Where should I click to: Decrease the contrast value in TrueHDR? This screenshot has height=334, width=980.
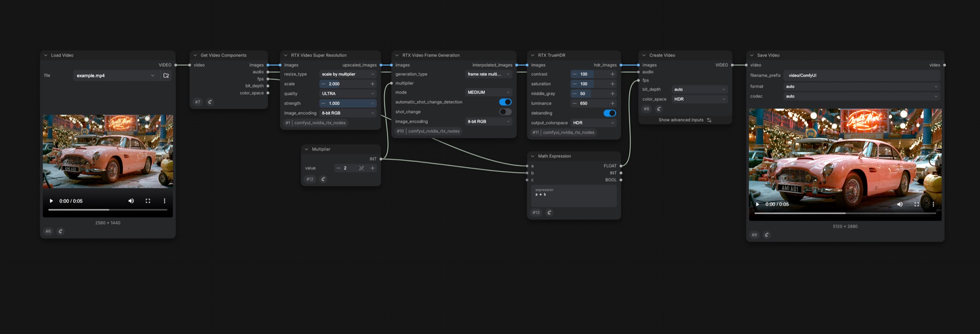click(x=575, y=74)
